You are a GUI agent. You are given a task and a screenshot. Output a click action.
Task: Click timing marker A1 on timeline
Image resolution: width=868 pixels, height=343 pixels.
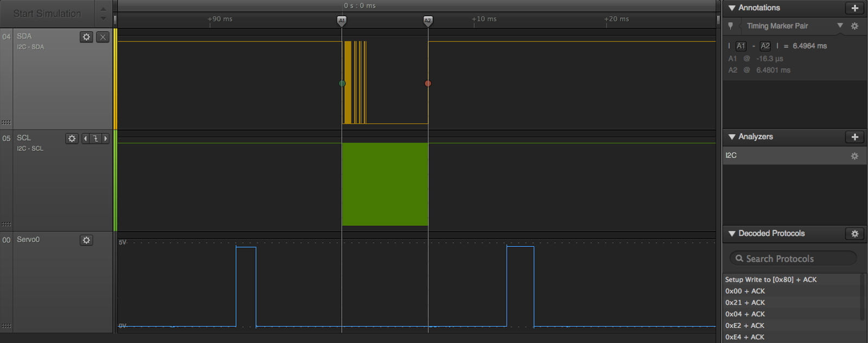[341, 21]
